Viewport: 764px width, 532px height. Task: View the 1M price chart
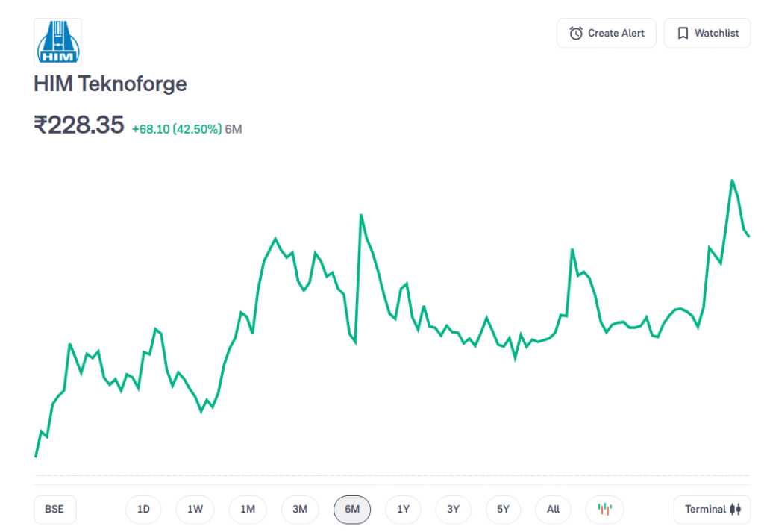coord(247,510)
